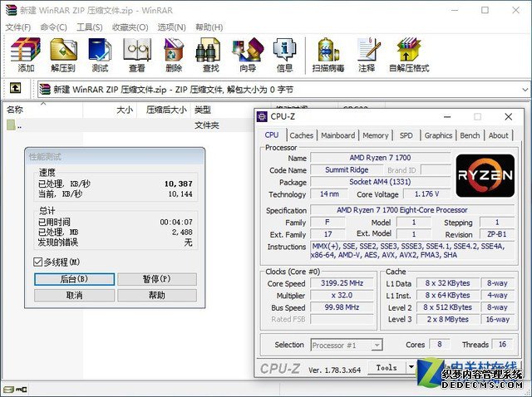Click the '1.176 V' core voltage value
The height and width of the screenshot is (397, 532).
[x=426, y=194]
